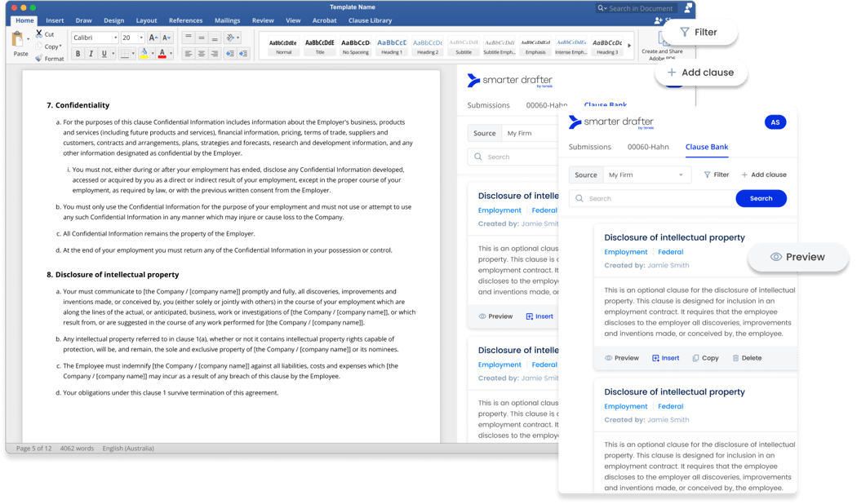The width and height of the screenshot is (857, 504).
Task: Select the red font color swatch
Action: click(162, 53)
